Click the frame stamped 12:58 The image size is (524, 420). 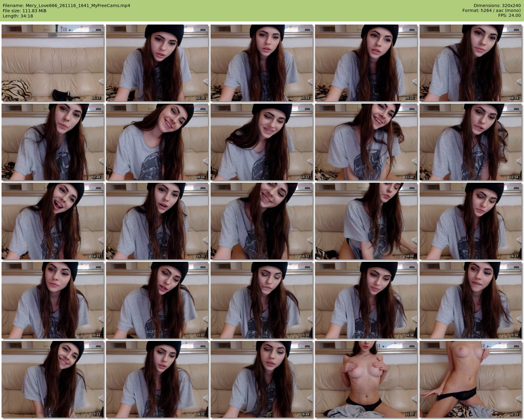pos(470,142)
